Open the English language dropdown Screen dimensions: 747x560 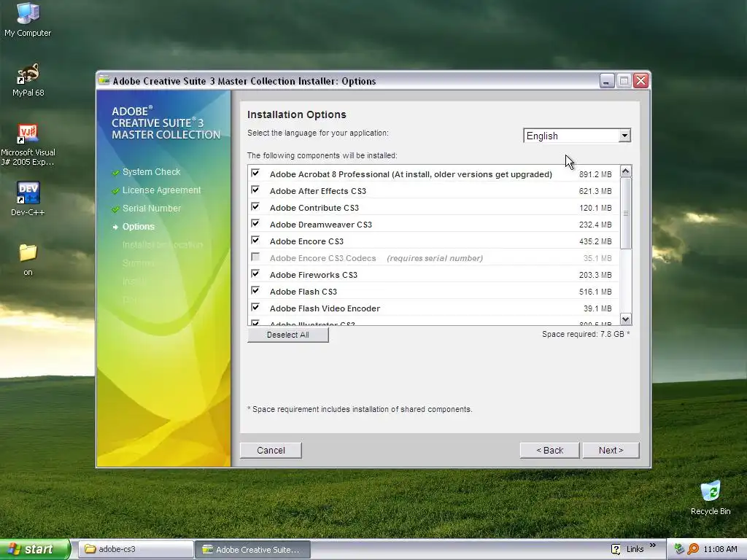click(577, 136)
